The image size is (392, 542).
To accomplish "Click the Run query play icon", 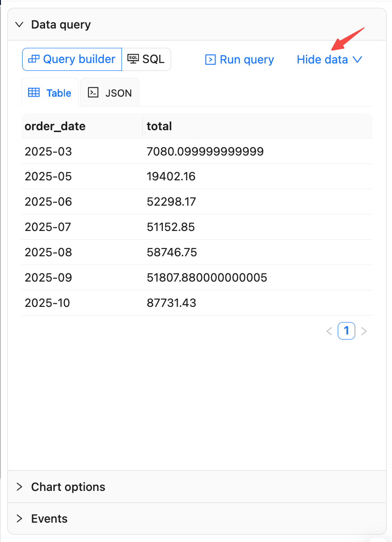I will click(211, 59).
